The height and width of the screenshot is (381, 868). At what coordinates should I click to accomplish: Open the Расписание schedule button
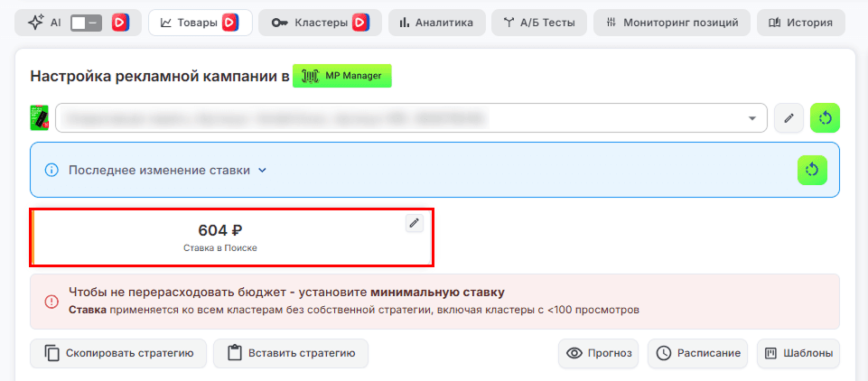point(697,353)
